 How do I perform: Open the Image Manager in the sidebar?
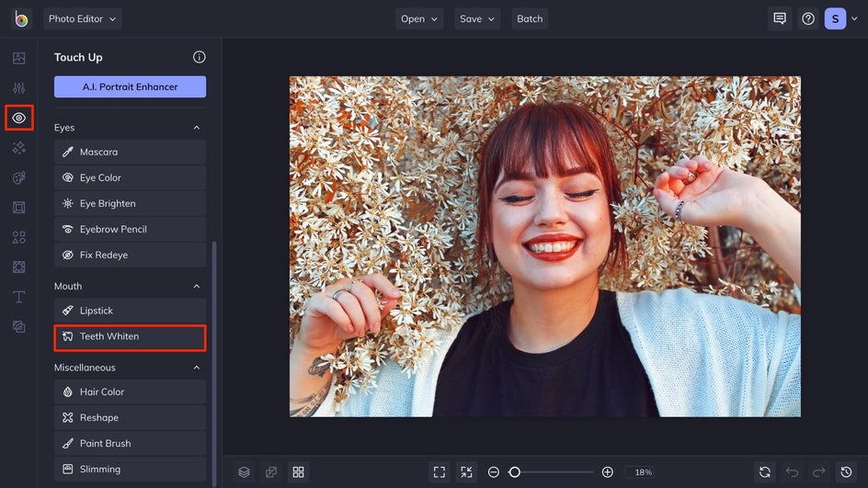click(x=18, y=58)
